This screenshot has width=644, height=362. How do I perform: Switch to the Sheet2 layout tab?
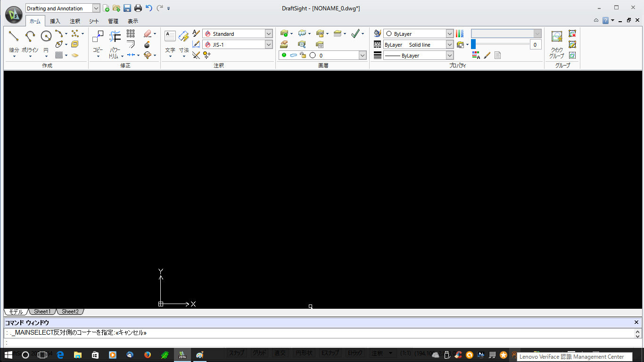(x=70, y=312)
